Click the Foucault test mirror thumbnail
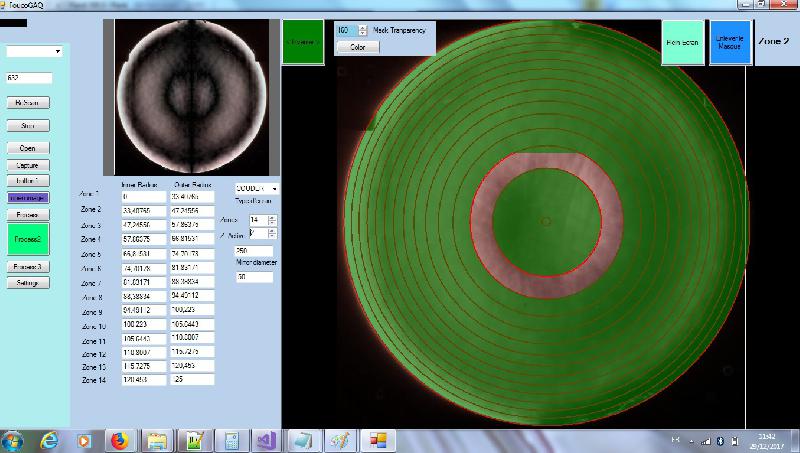Viewport: 800px width, 453px height. pos(192,97)
